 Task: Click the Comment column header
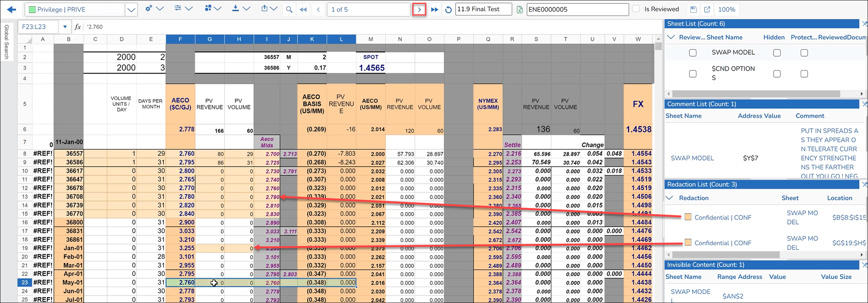click(x=810, y=116)
